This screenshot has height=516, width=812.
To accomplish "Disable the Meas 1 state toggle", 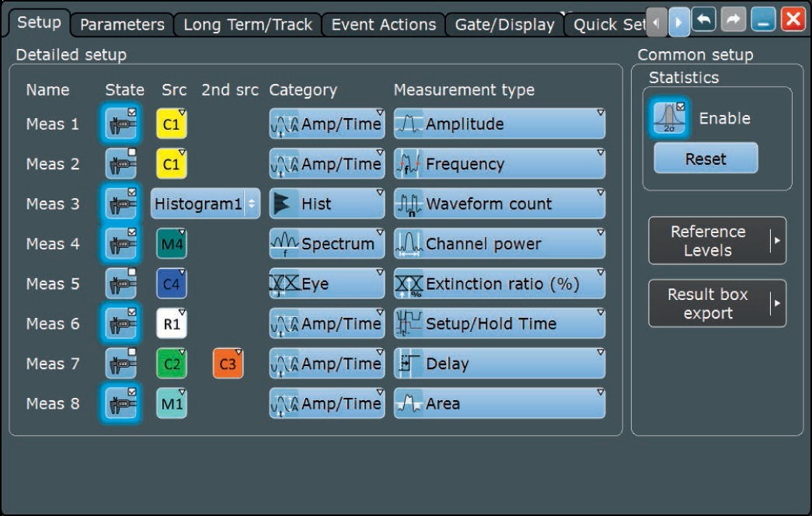I will click(x=122, y=124).
